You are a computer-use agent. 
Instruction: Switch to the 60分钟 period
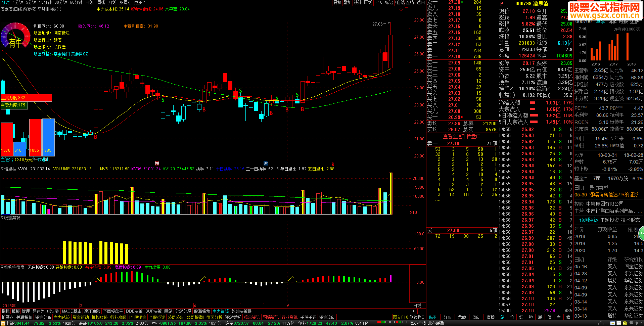point(76,2)
